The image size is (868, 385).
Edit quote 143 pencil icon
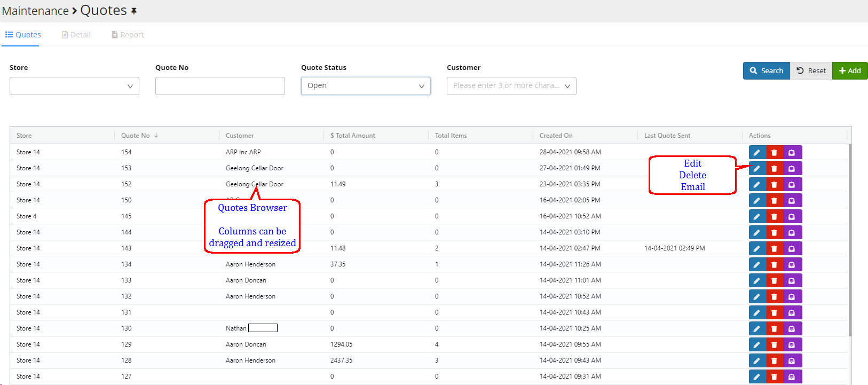click(x=757, y=249)
